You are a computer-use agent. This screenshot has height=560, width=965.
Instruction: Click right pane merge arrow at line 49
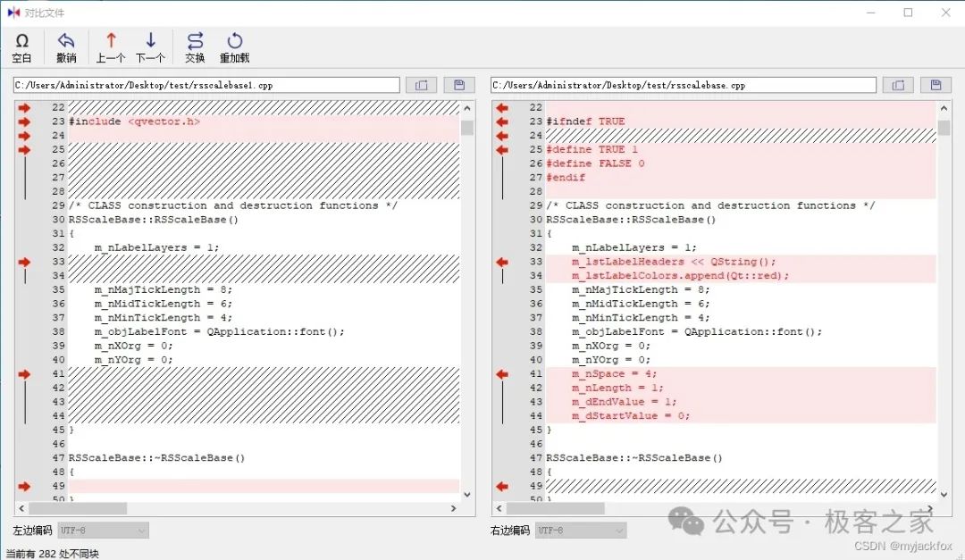502,486
